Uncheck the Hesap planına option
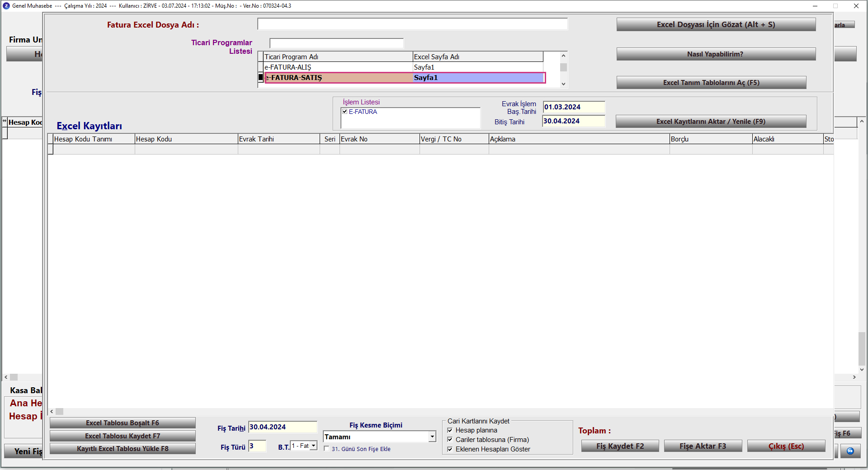Image resolution: width=868 pixels, height=470 pixels. tap(450, 430)
